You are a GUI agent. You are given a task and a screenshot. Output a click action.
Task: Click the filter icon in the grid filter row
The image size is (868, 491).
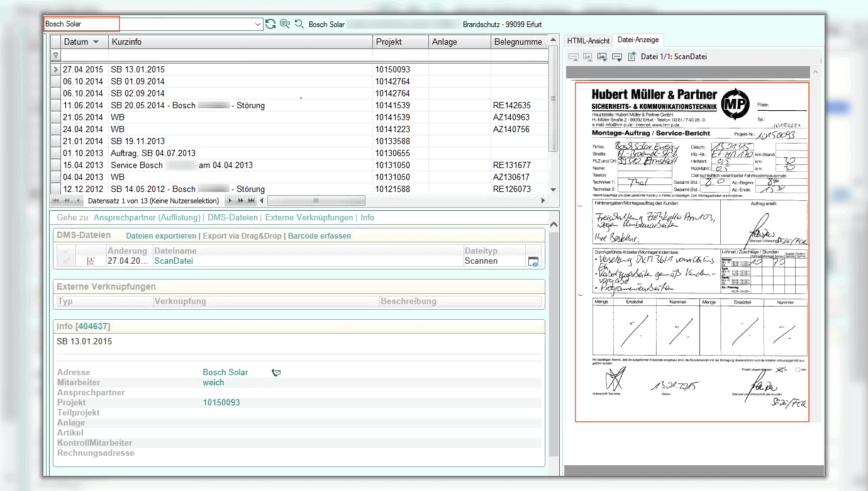pyautogui.click(x=55, y=55)
